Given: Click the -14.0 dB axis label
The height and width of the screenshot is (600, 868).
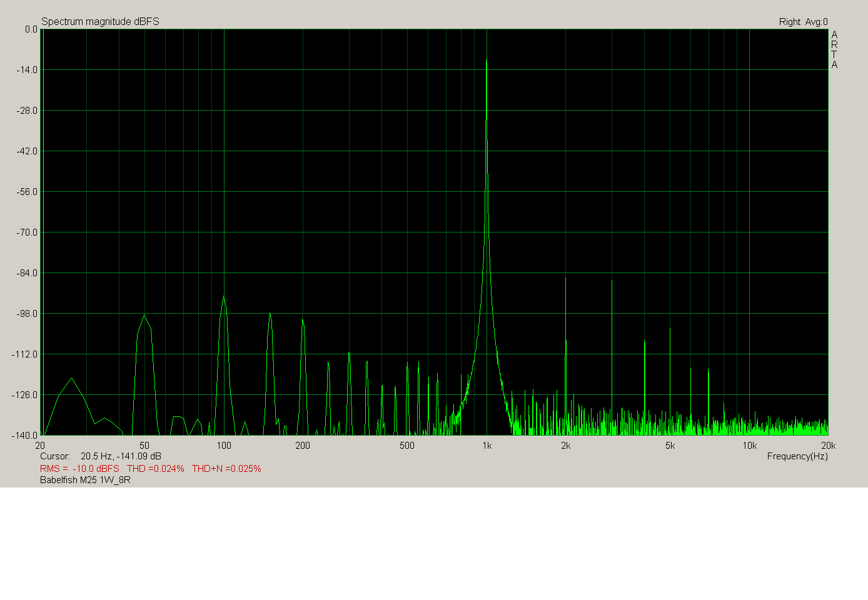Looking at the screenshot, I should 27,70.
